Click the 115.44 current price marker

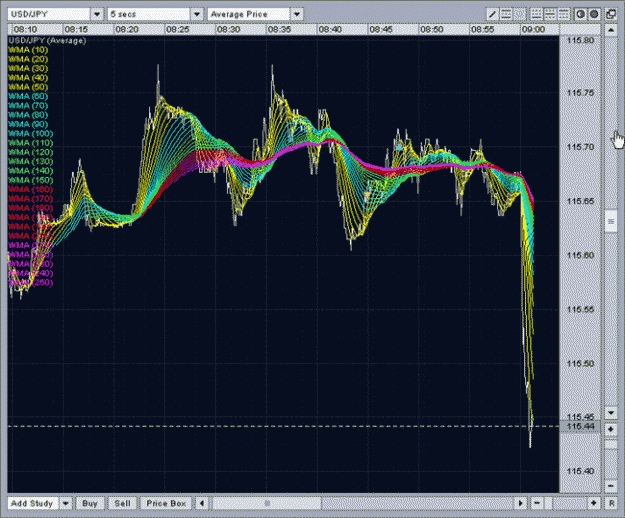pos(580,427)
